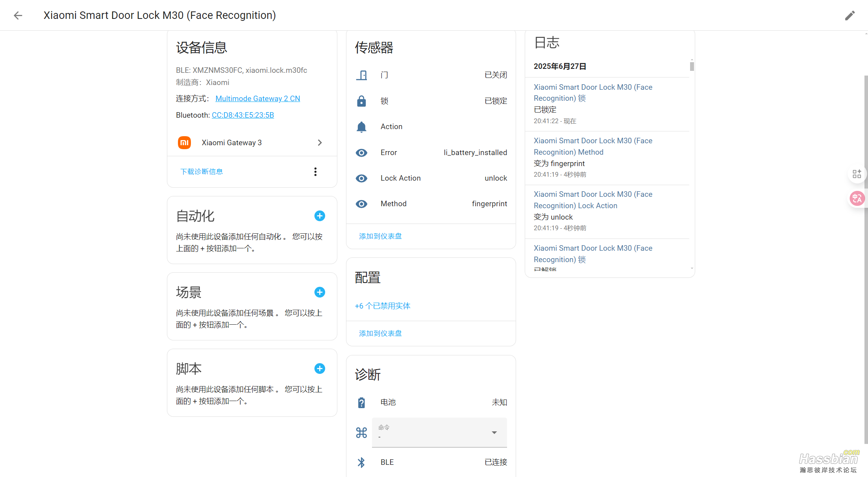Click the Bluetooth icon beside BLE

coord(361,462)
